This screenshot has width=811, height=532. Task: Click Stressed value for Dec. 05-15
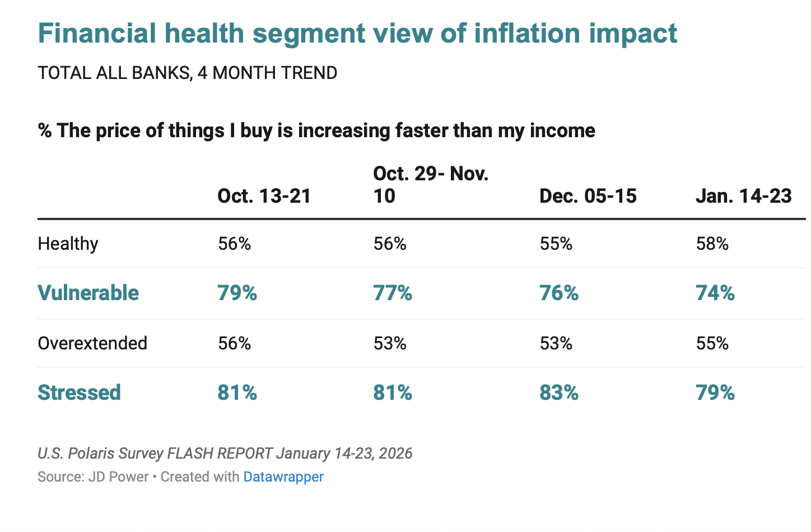(x=558, y=393)
